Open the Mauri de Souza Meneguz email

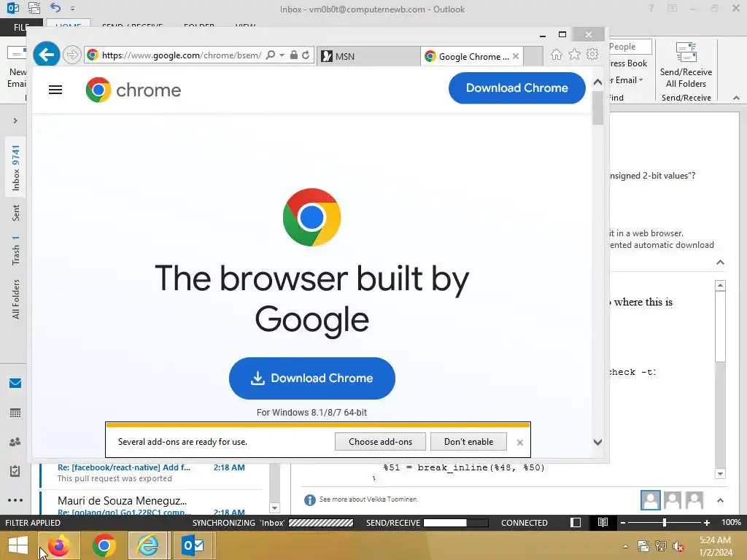coord(152,505)
